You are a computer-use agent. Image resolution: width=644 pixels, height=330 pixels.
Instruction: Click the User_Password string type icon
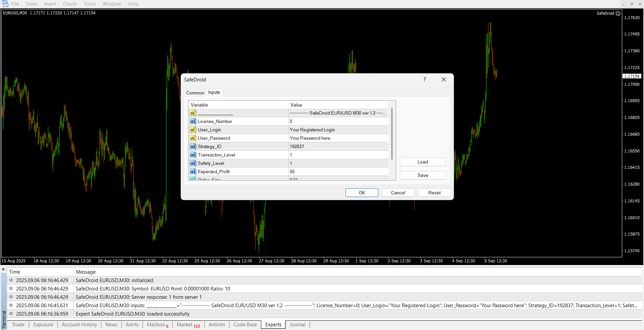(x=193, y=138)
